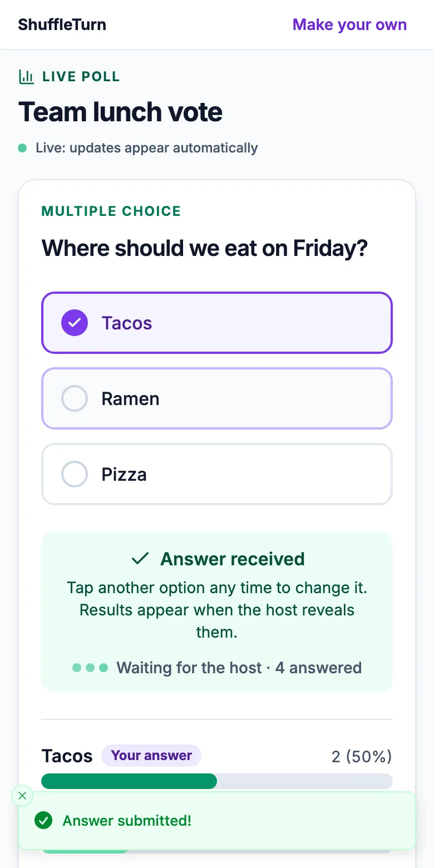Click the bar chart Live Poll icon
This screenshot has height=868, width=434.
(26, 77)
